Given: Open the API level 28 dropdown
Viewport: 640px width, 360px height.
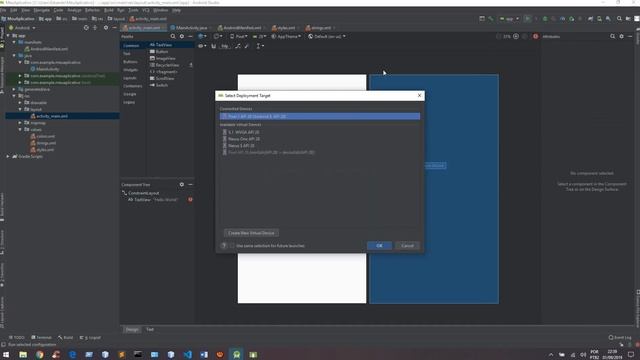Looking at the screenshot, I should pyautogui.click(x=260, y=36).
